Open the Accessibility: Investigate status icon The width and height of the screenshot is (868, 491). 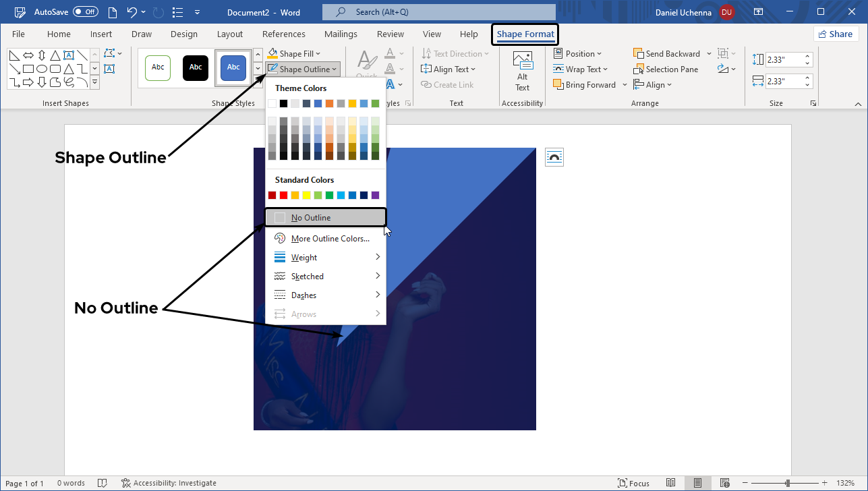(126, 483)
